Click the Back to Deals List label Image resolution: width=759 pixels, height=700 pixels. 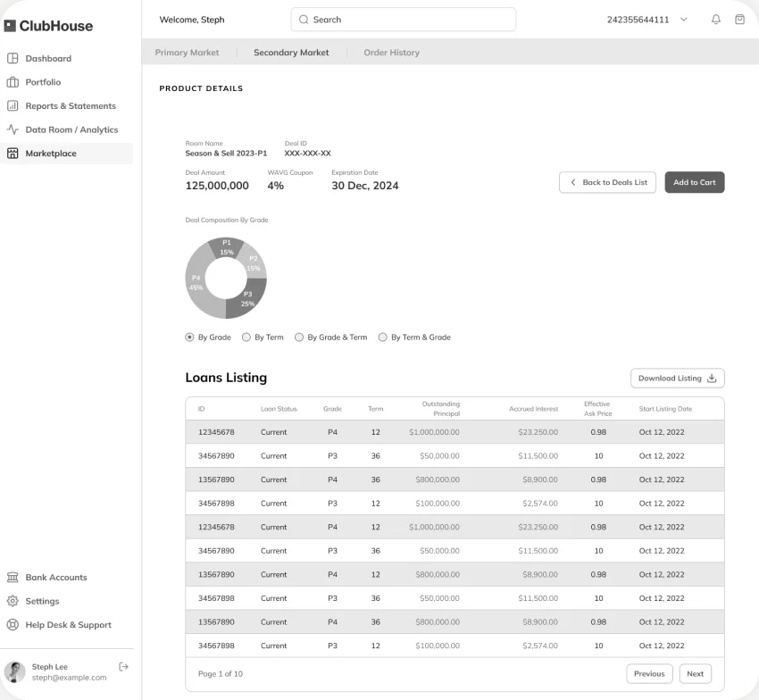click(614, 182)
